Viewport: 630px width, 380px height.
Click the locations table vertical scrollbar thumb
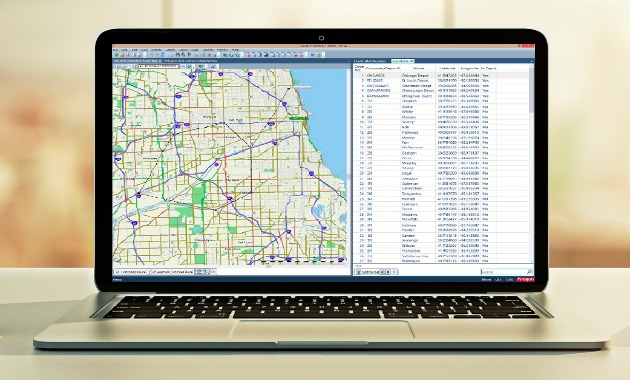point(531,90)
